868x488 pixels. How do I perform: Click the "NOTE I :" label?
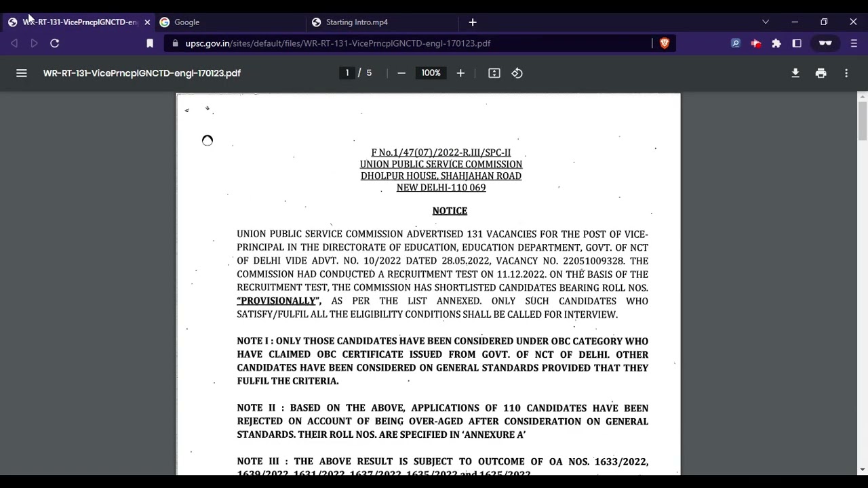pyautogui.click(x=254, y=341)
